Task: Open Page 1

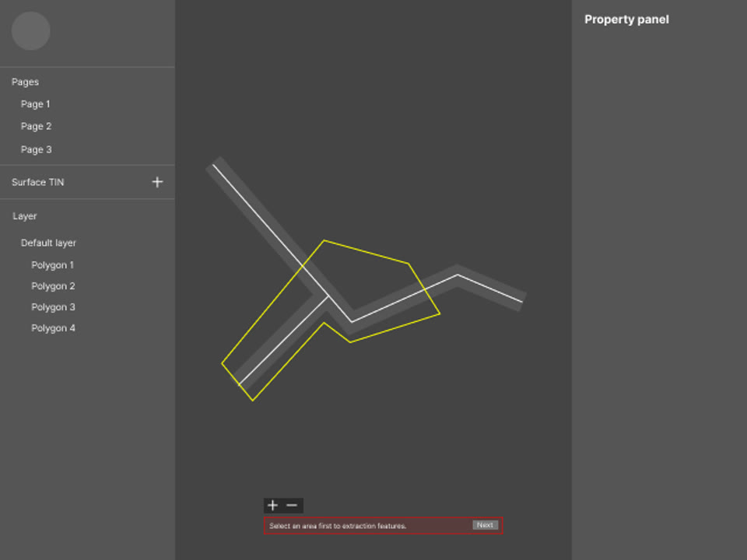Action: (x=35, y=103)
